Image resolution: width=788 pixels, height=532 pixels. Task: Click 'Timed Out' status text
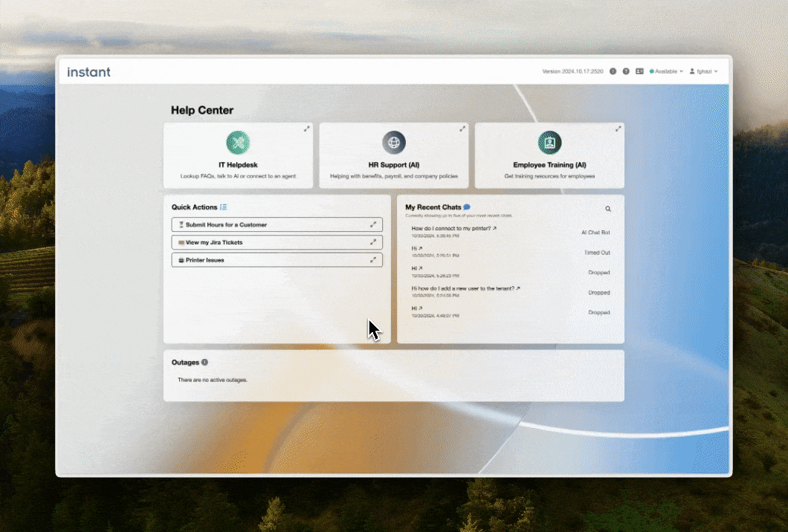tap(597, 253)
